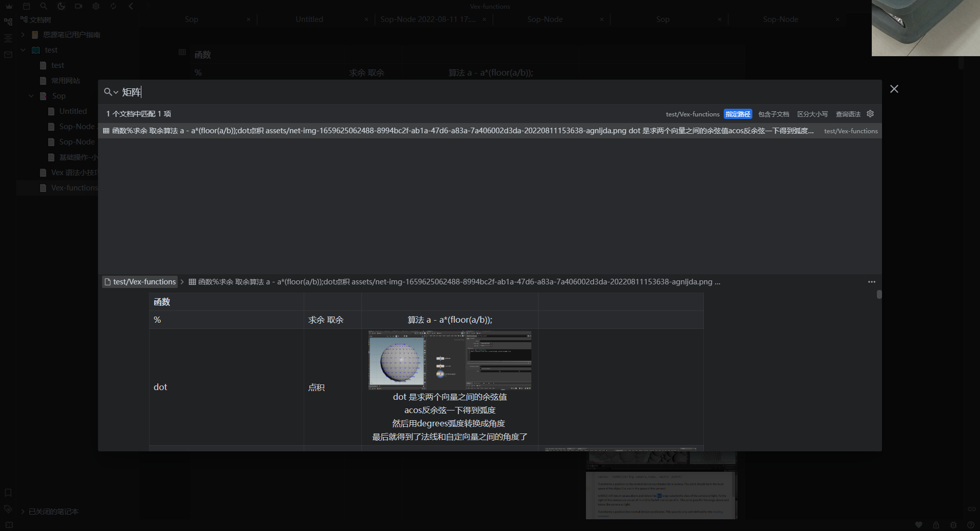Open the tags dock icon
The height and width of the screenshot is (531, 980).
click(8, 509)
